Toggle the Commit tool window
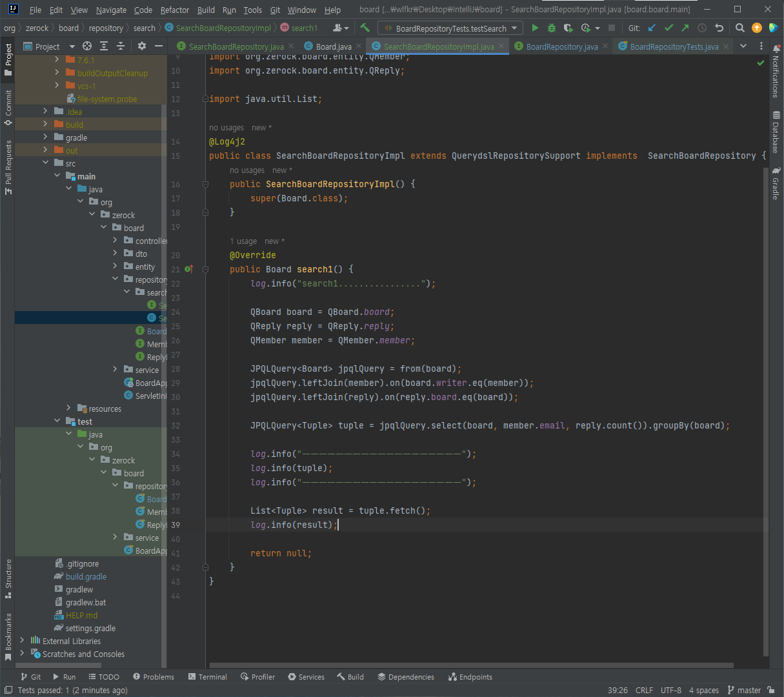This screenshot has height=697, width=784. pyautogui.click(x=8, y=108)
